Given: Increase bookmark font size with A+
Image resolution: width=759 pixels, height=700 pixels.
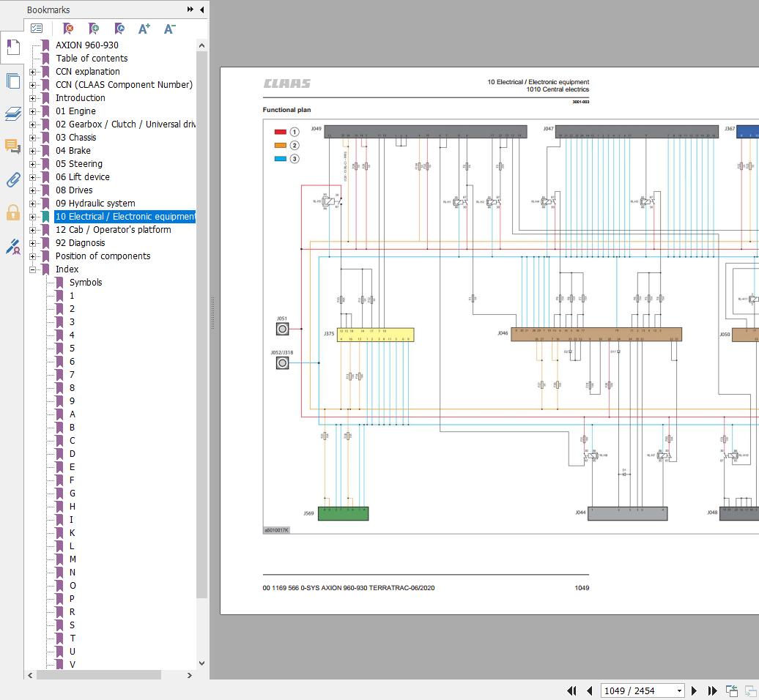Looking at the screenshot, I should click(x=144, y=29).
